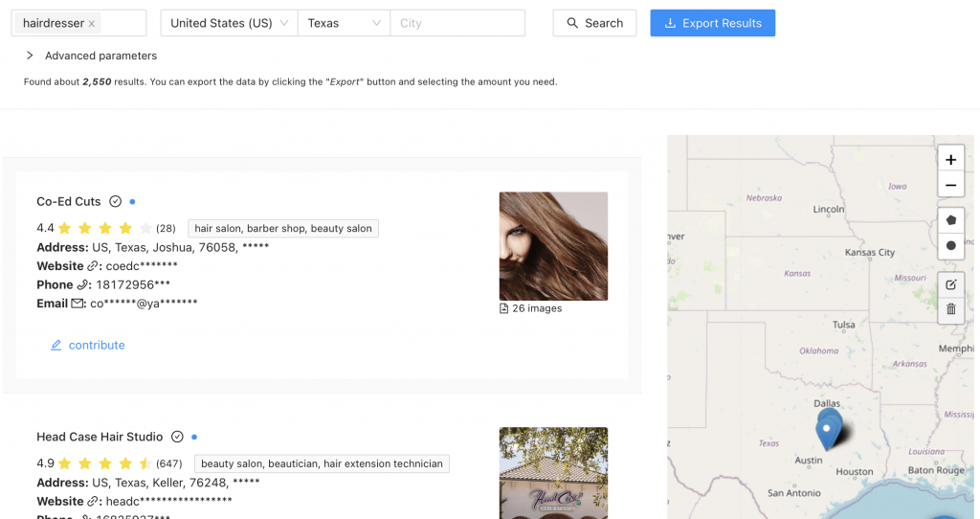Click the edit layers map icon
Image resolution: width=980 pixels, height=519 pixels.
tap(950, 284)
